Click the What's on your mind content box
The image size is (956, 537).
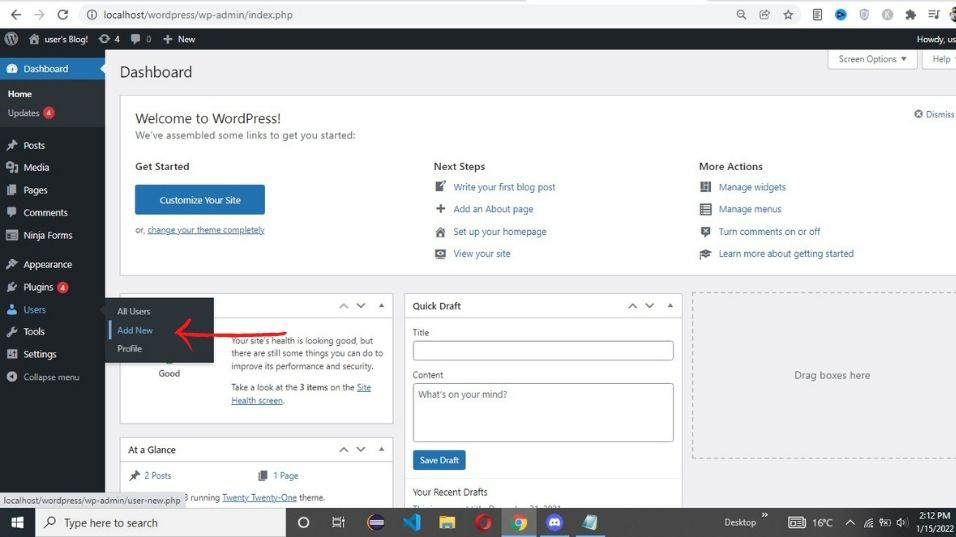click(543, 412)
